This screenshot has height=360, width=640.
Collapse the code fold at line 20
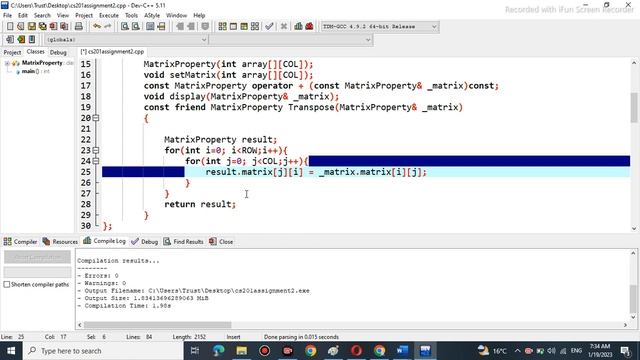[x=96, y=118]
